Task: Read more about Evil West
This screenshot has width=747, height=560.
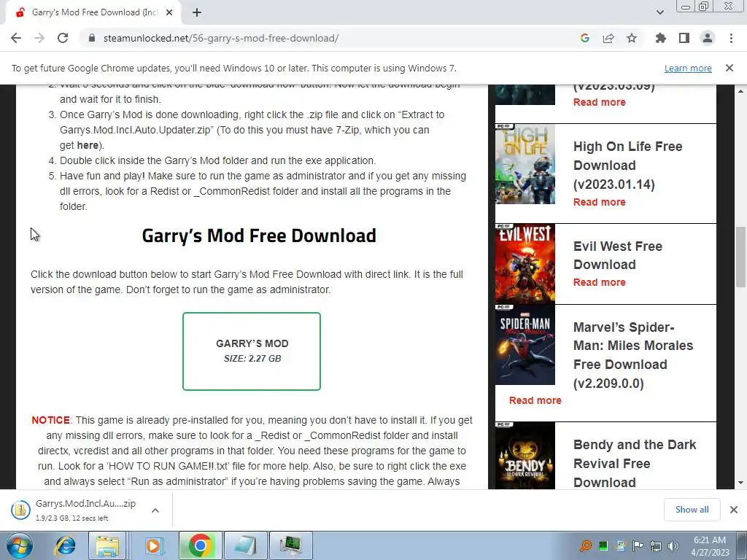Action: pos(600,282)
